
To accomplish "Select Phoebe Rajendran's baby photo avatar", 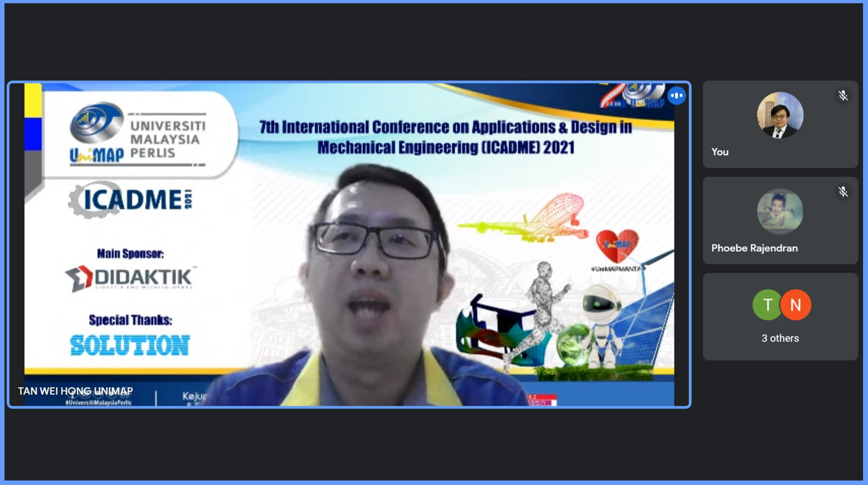I will tap(780, 211).
